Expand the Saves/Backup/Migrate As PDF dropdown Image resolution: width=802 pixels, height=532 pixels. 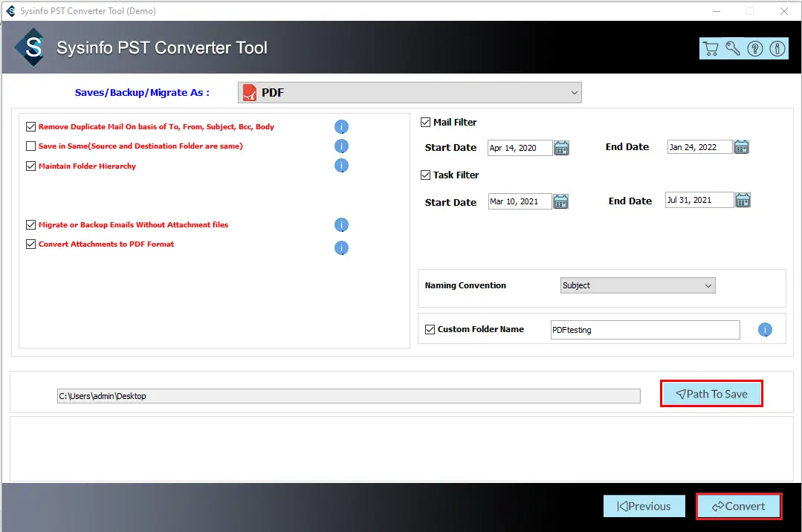(410, 93)
